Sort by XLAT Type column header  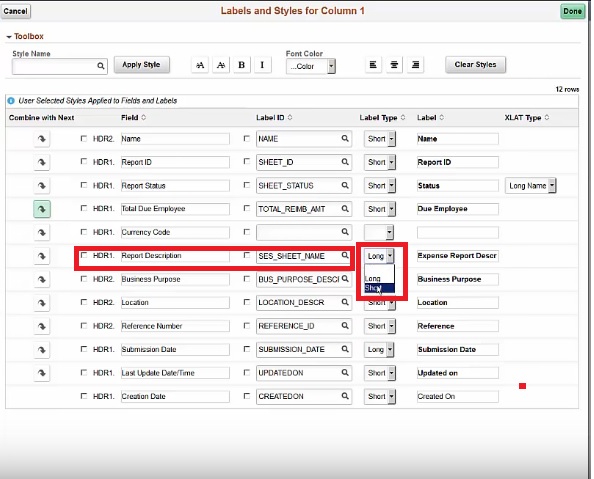tap(527, 117)
